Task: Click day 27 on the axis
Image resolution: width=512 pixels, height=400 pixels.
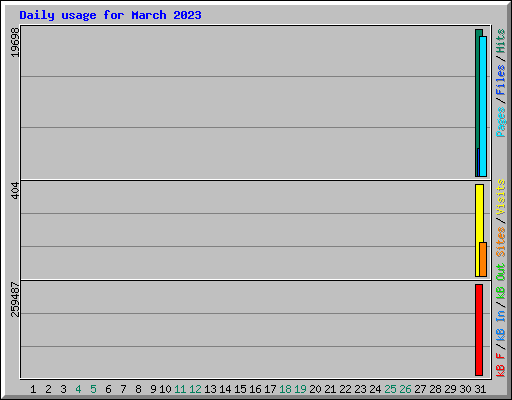Action: [x=420, y=389]
